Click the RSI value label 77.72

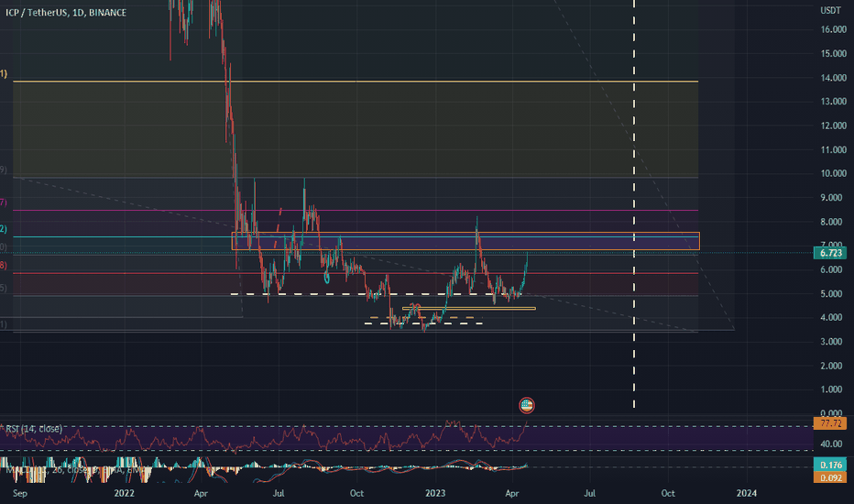tap(830, 422)
